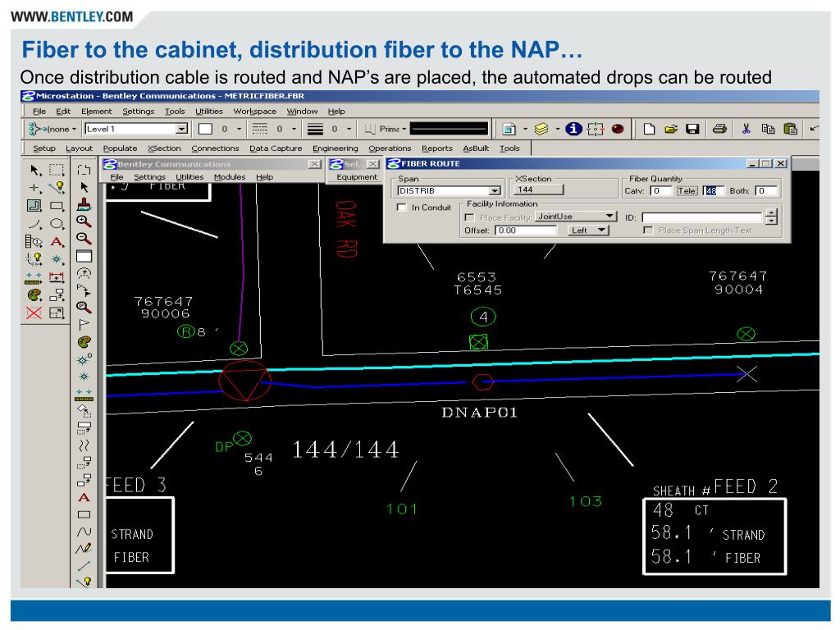Open the active color dropdown arrow
The height and width of the screenshot is (630, 840).
pyautogui.click(x=239, y=129)
